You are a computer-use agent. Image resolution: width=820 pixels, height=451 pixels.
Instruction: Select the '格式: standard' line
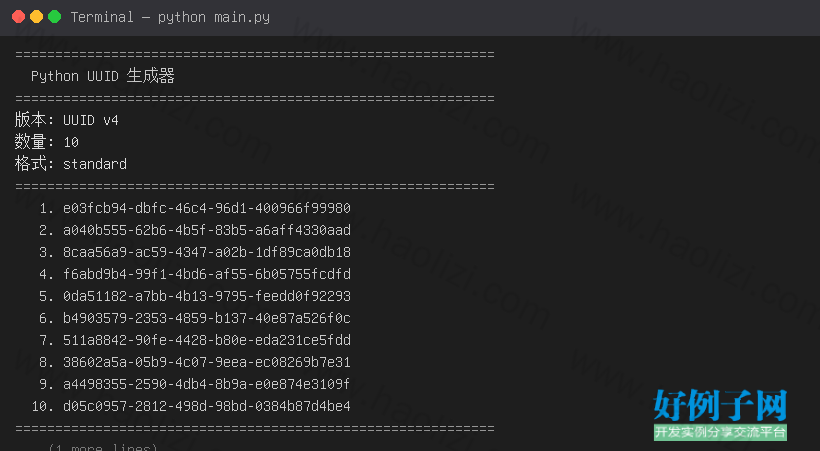71,164
